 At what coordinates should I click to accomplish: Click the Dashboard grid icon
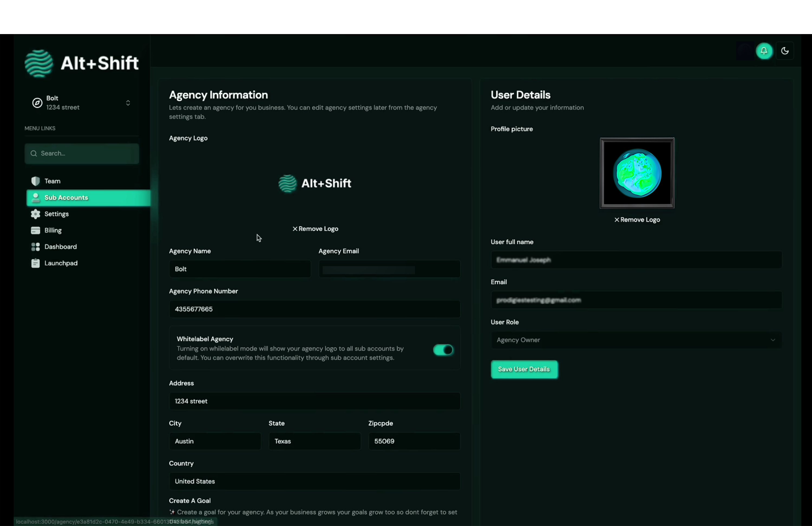[35, 247]
